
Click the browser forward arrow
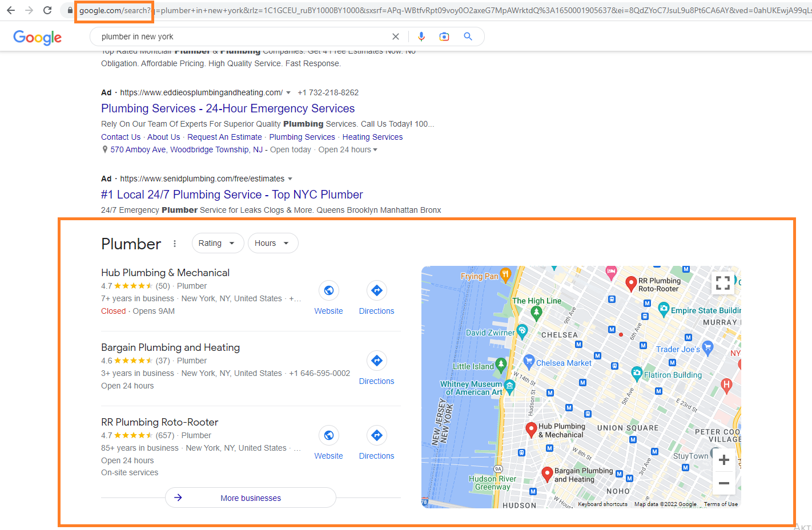(x=29, y=10)
